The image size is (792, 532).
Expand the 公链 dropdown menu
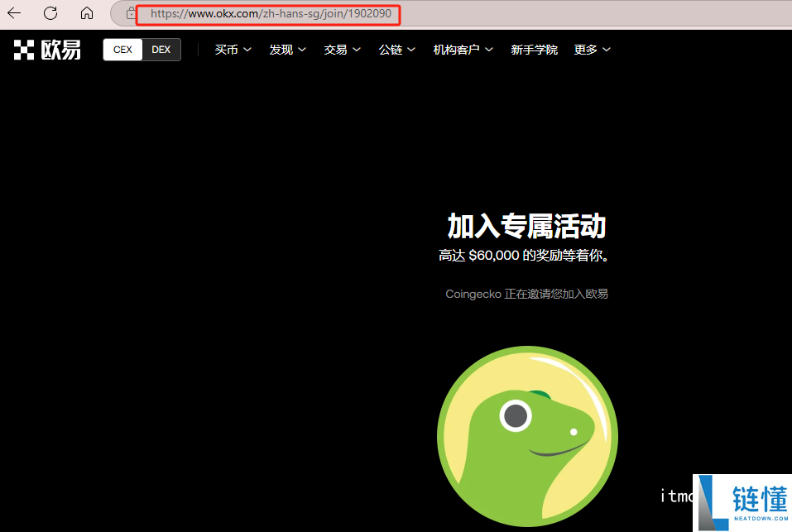397,50
